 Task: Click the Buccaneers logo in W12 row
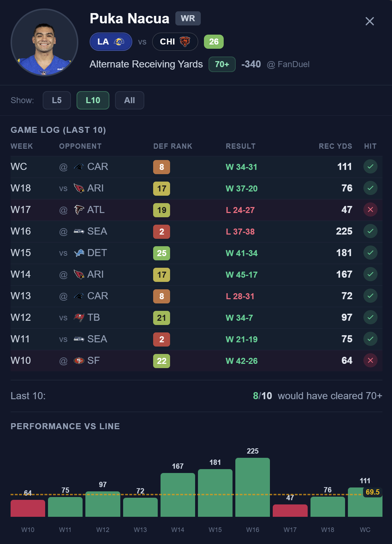pos(79,318)
